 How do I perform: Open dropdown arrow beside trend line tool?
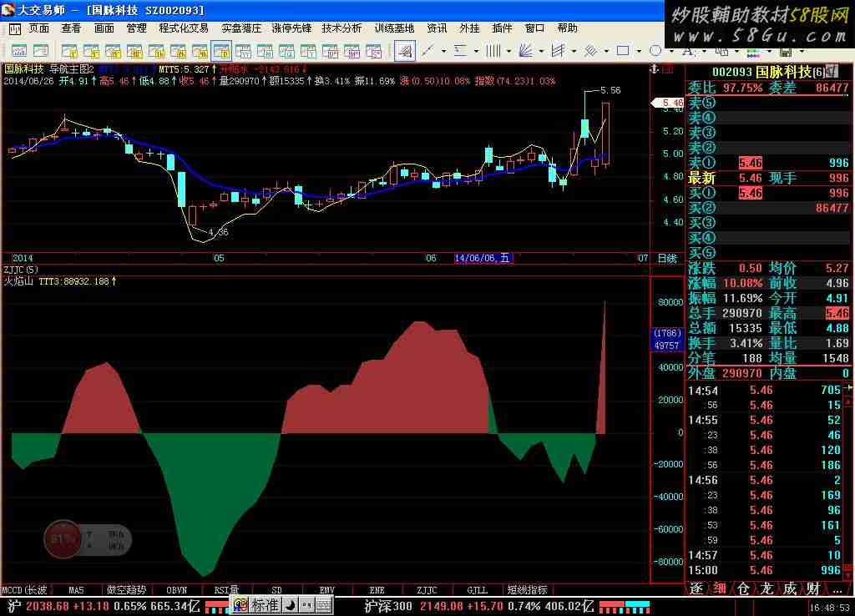pyautogui.click(x=443, y=51)
